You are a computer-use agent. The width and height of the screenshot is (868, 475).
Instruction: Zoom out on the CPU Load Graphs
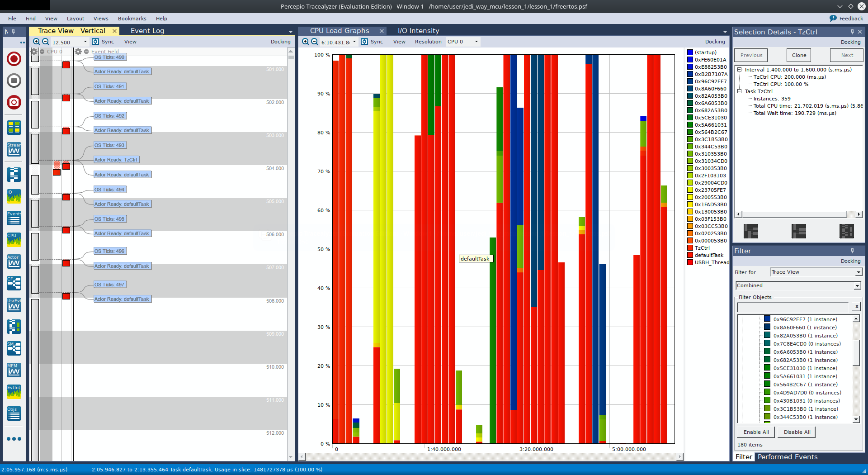point(315,42)
